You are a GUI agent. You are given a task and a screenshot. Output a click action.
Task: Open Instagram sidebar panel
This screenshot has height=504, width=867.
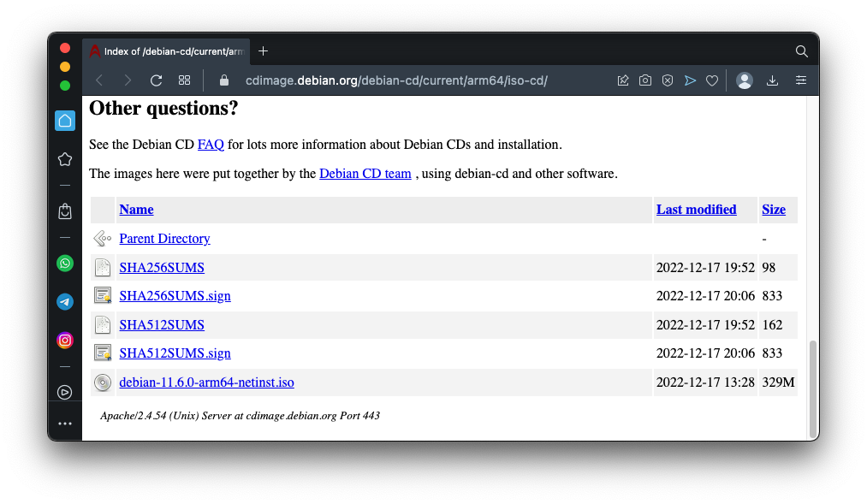click(65, 341)
